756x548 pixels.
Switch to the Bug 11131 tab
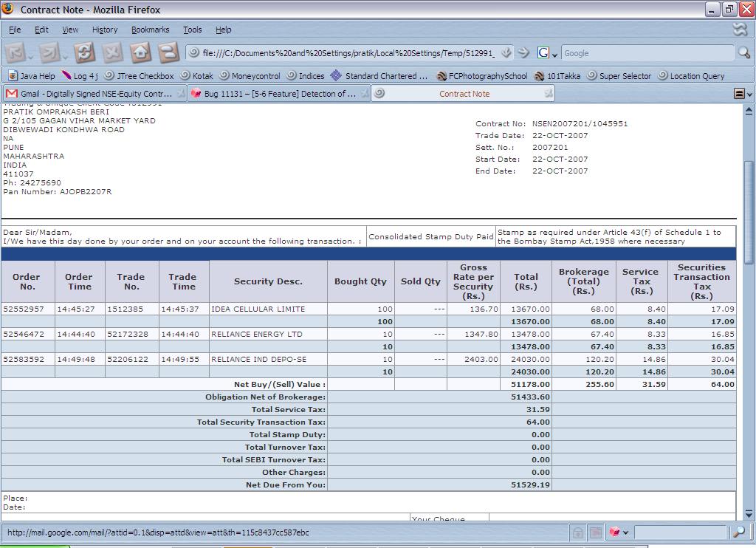(278, 94)
